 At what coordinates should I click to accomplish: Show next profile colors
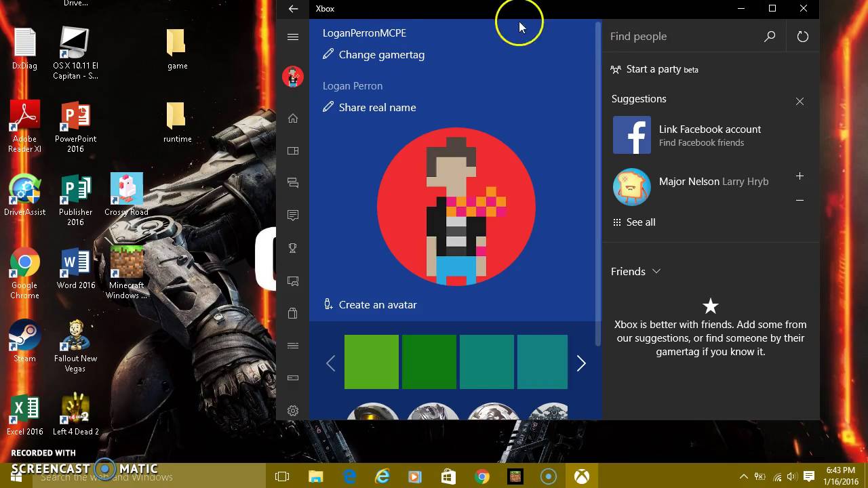[x=581, y=364]
